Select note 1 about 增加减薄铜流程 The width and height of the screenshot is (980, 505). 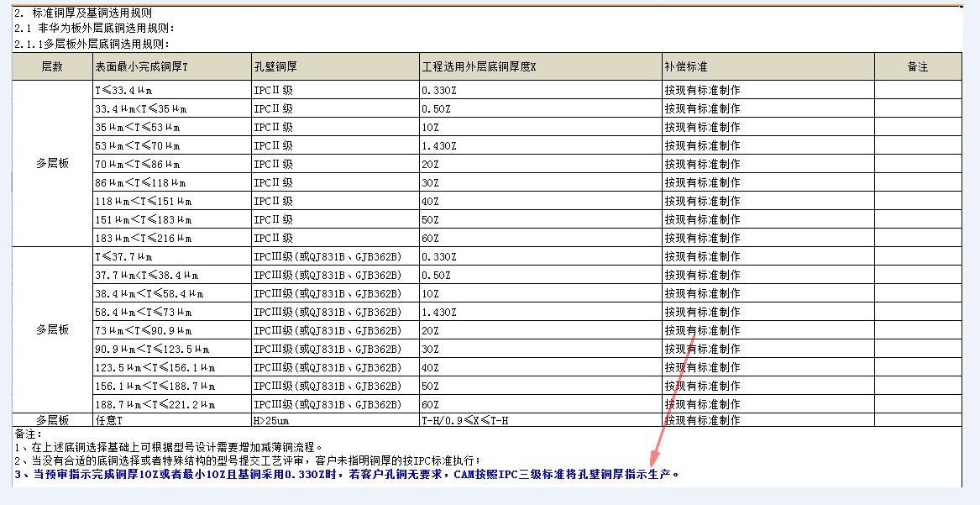(x=170, y=447)
